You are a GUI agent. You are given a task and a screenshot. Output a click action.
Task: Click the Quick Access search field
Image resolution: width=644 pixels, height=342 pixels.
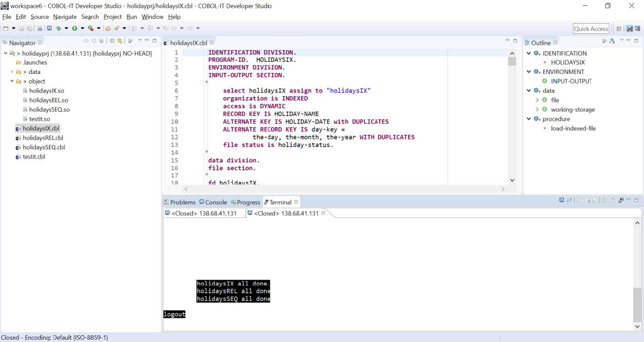591,28
